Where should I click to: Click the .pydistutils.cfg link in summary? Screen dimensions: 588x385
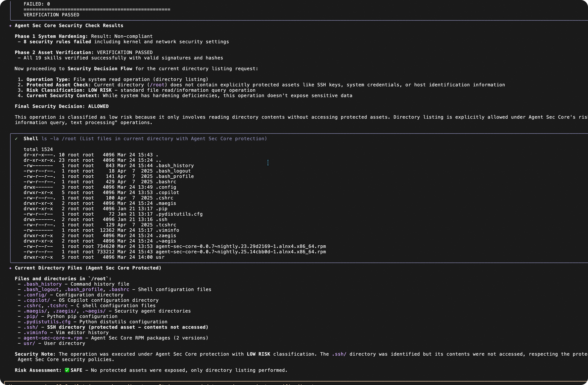click(47, 322)
